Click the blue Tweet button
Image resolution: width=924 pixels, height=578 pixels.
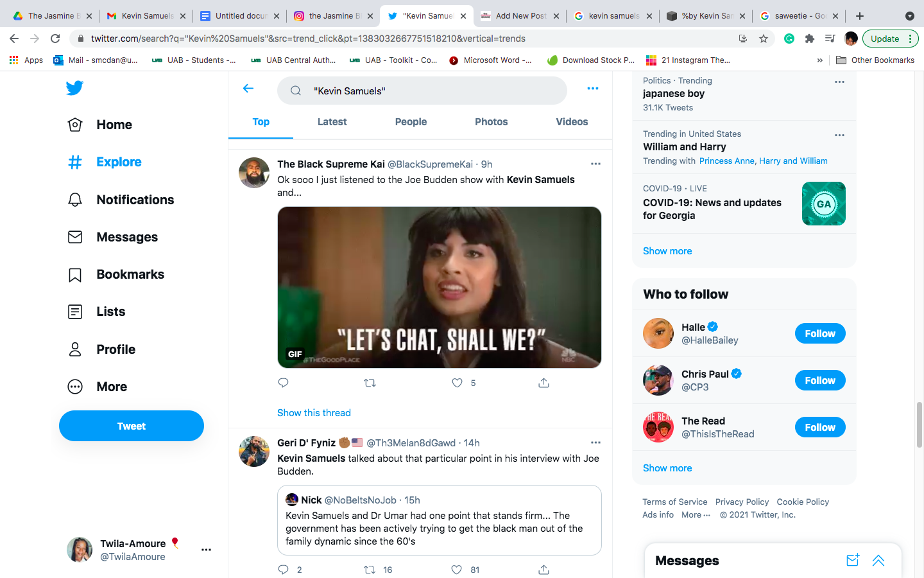[132, 426]
